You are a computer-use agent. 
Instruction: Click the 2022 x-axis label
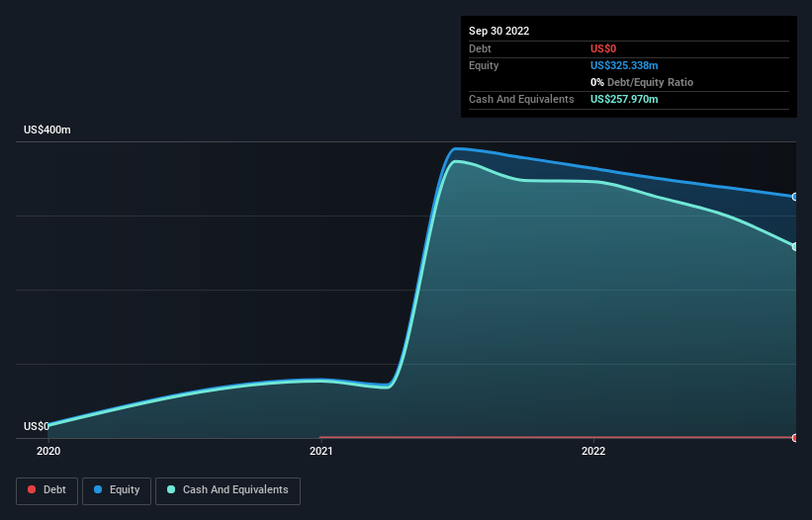(x=593, y=451)
